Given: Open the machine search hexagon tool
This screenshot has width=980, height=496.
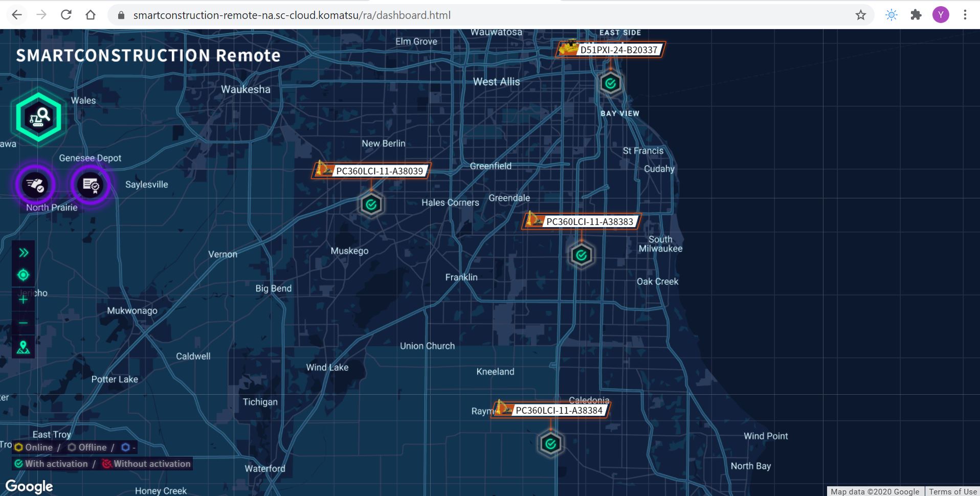Looking at the screenshot, I should (x=38, y=117).
